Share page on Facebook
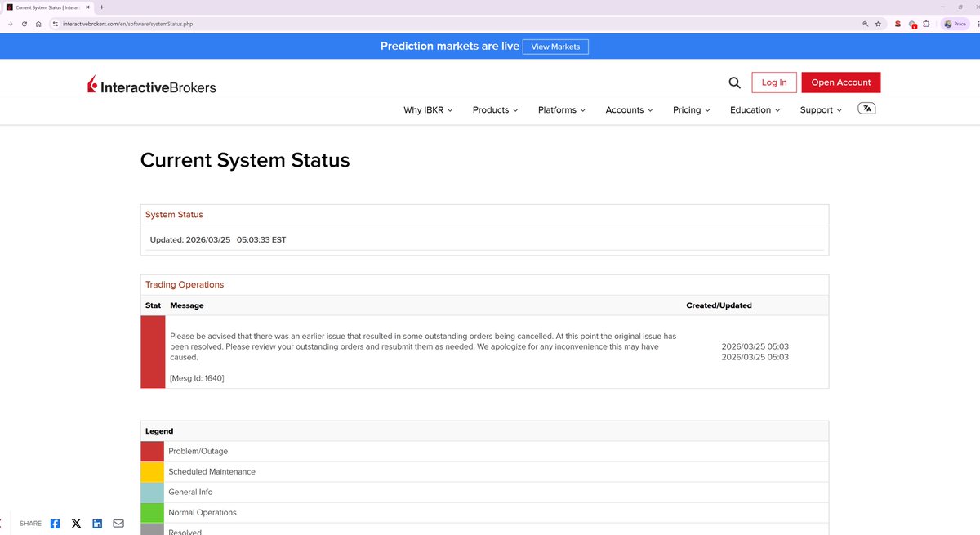This screenshot has height=535, width=980. [x=55, y=524]
